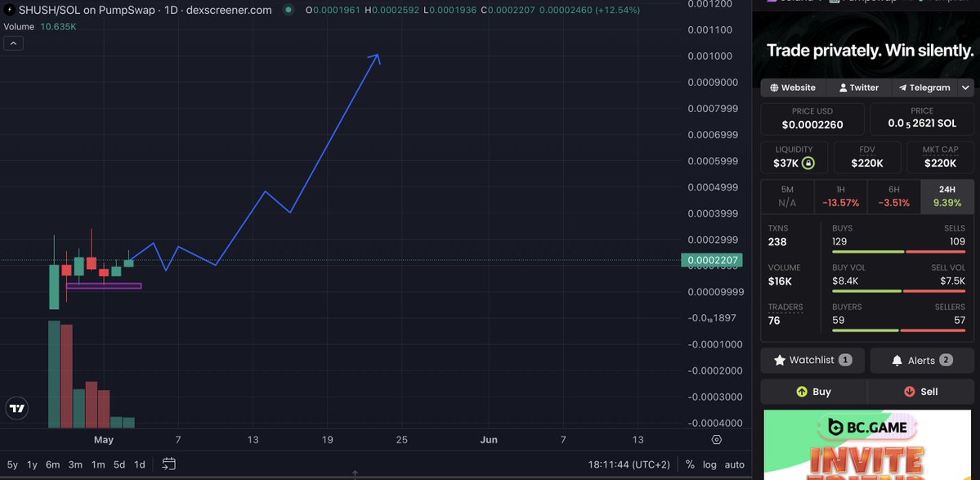Open chart settings gear icon

[x=717, y=439]
